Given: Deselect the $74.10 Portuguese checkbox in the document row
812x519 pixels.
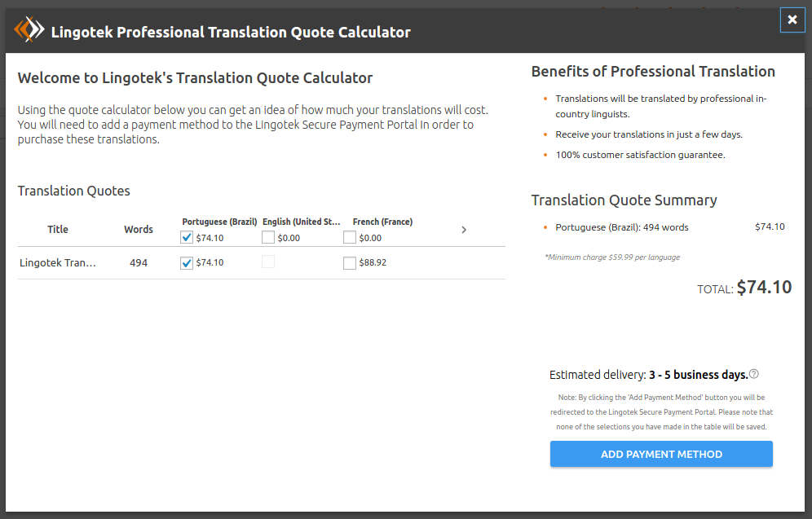Looking at the screenshot, I should click(187, 263).
